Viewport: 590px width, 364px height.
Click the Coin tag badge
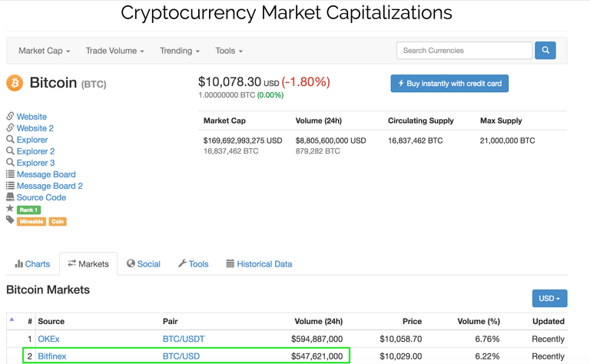click(58, 221)
